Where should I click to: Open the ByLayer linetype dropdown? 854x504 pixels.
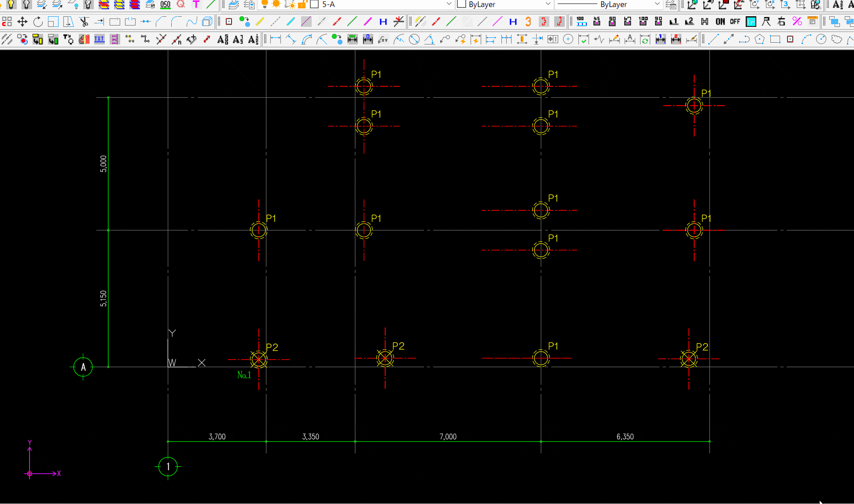point(657,4)
